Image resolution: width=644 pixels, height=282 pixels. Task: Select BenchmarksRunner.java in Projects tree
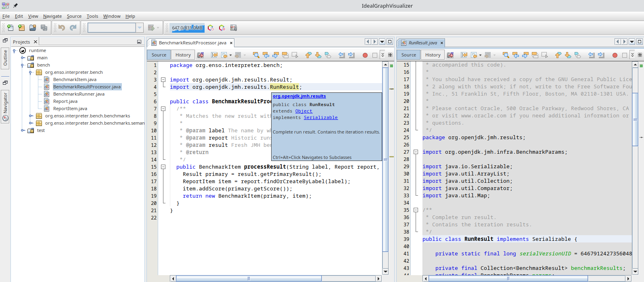click(x=79, y=94)
